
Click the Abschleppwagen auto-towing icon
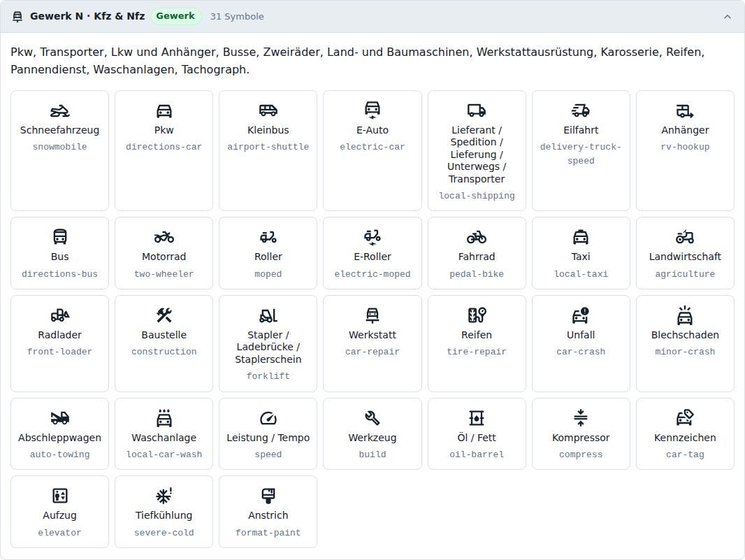click(60, 417)
